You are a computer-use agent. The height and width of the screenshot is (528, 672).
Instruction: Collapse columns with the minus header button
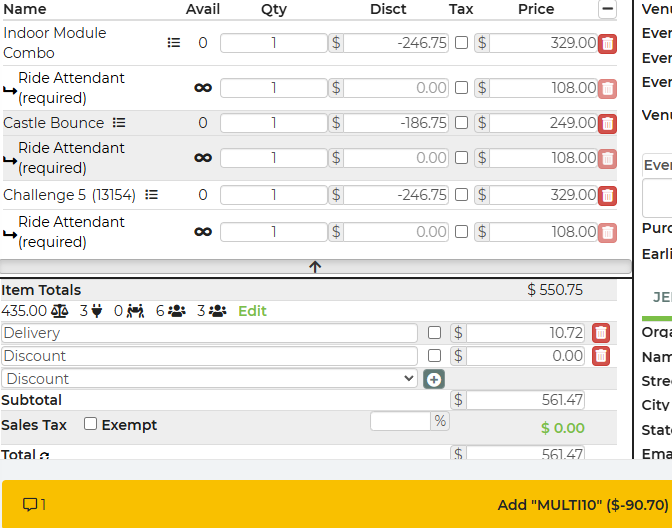pyautogui.click(x=607, y=9)
